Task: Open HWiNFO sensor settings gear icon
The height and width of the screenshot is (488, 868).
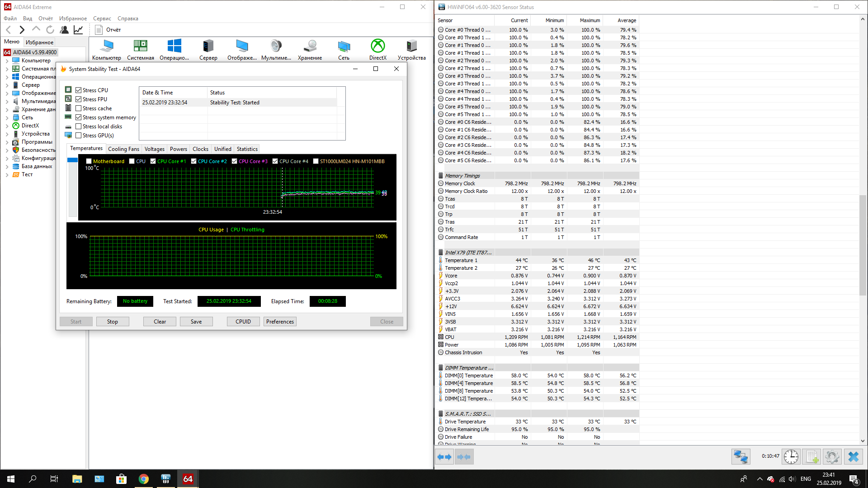Action: click(832, 457)
